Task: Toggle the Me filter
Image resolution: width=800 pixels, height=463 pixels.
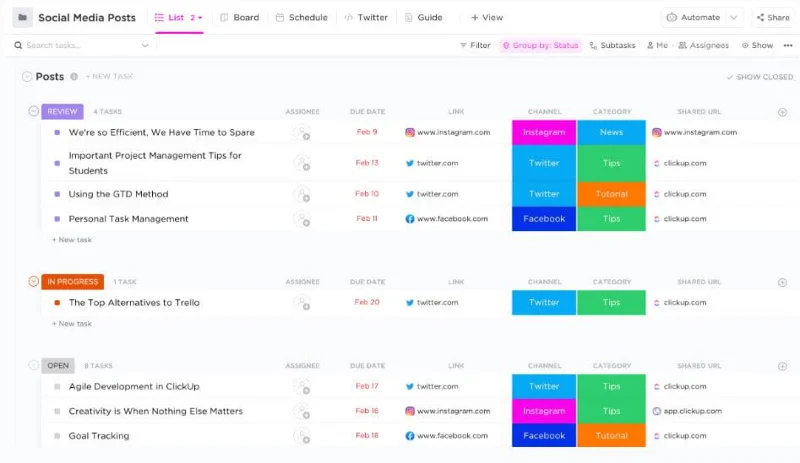Action: 657,45
